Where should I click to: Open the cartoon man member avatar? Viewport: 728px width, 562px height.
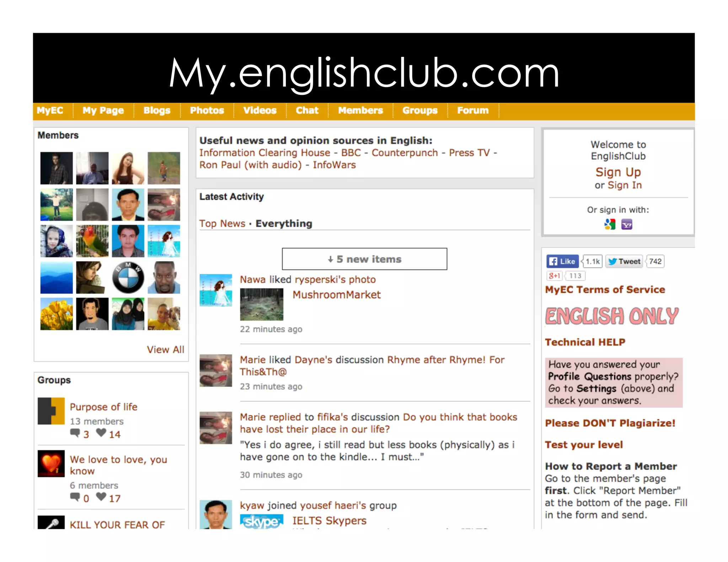92,314
